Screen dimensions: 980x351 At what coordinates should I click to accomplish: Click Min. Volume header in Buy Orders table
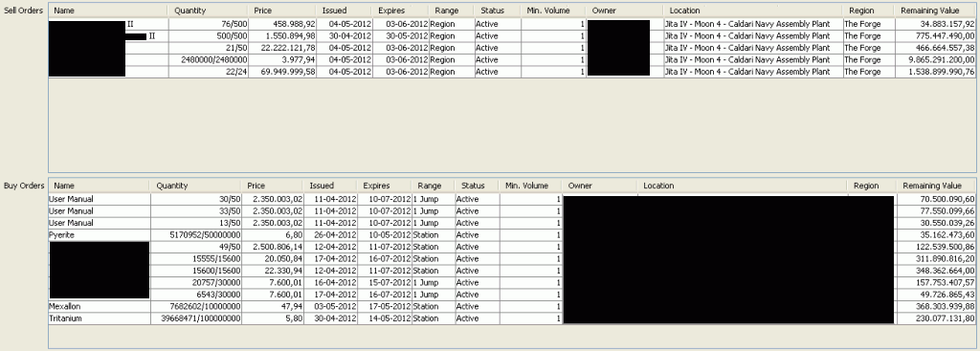[x=530, y=186]
